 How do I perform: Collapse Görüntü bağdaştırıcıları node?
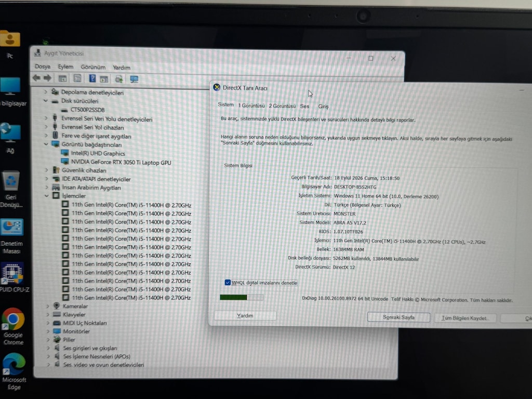[46, 144]
